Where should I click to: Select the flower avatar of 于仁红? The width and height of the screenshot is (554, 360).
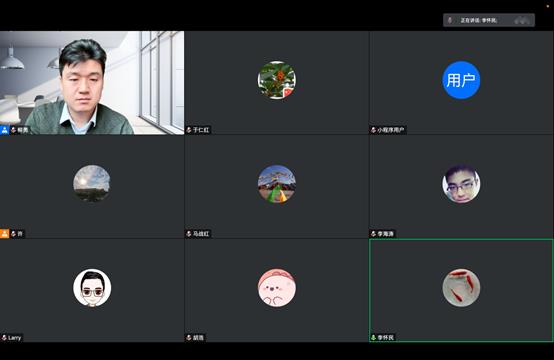pyautogui.click(x=277, y=80)
